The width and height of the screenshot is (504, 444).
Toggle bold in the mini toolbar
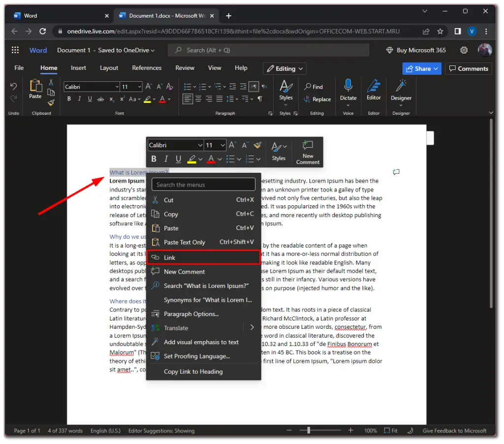(154, 159)
